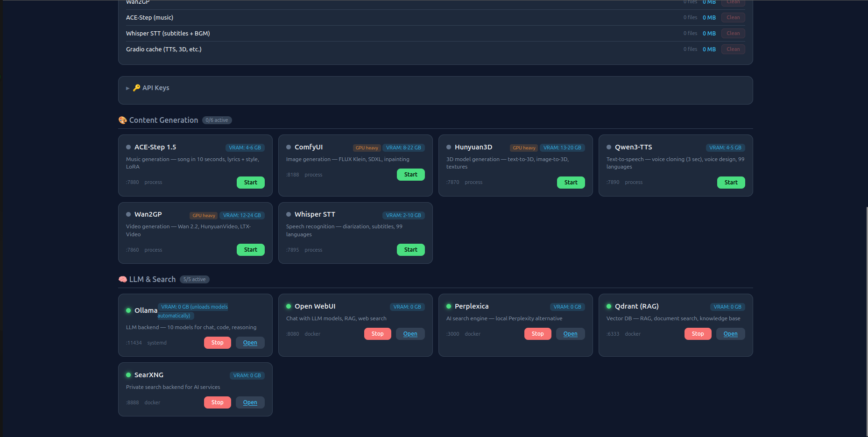The image size is (868, 437).
Task: Click the Wan2GP gray status dot
Action: 128,214
